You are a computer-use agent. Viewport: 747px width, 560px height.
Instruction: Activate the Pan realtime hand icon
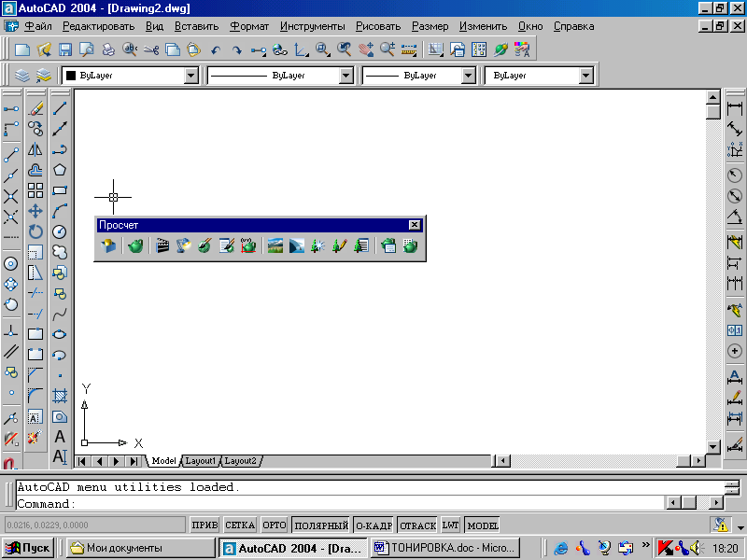[x=366, y=49]
